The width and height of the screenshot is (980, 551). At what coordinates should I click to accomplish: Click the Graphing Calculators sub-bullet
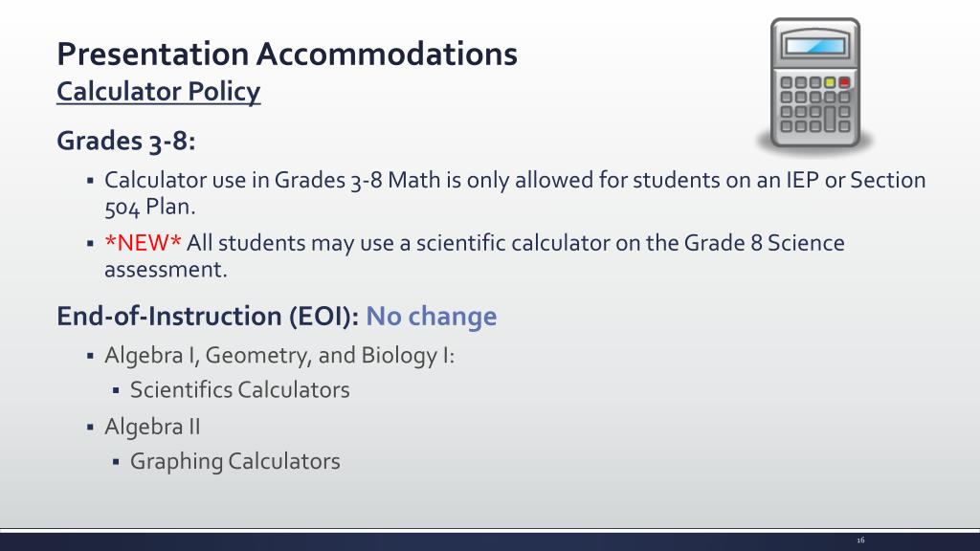point(235,462)
